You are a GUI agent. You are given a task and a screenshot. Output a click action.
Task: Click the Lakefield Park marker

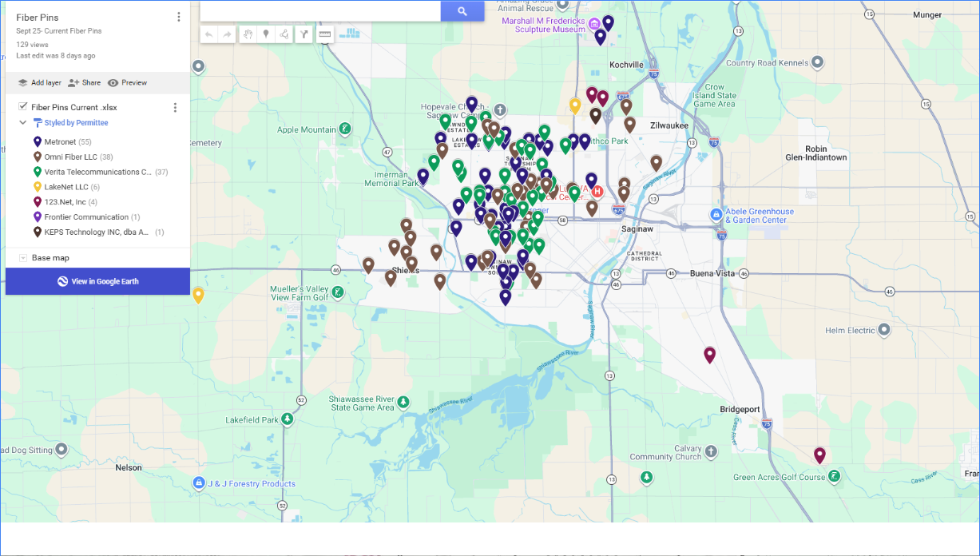pos(287,419)
